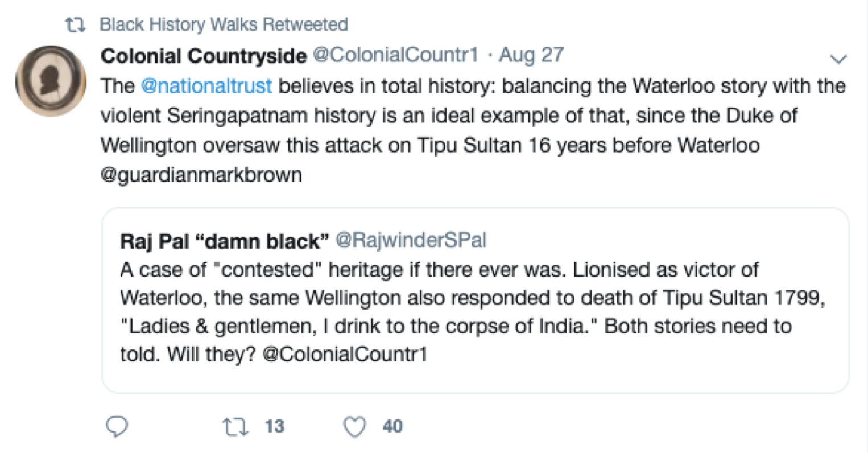Like the tweet with the heart icon
This screenshot has height=453, width=868.
[354, 426]
